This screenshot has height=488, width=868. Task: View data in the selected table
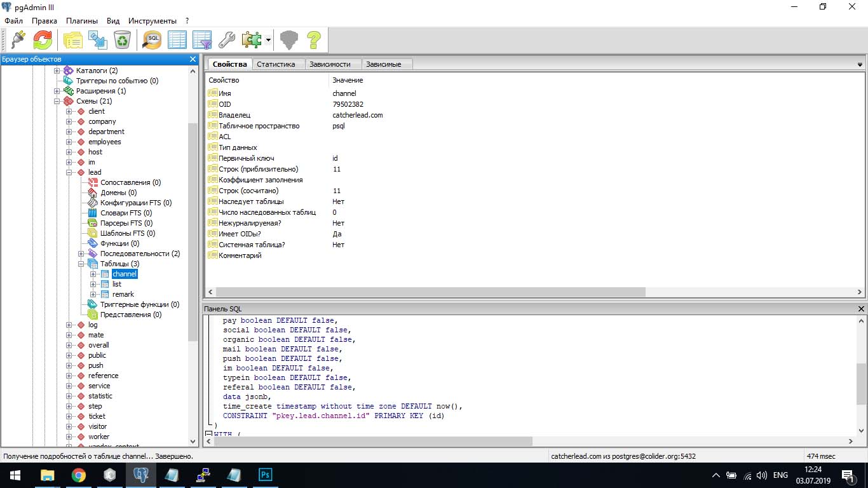point(177,40)
